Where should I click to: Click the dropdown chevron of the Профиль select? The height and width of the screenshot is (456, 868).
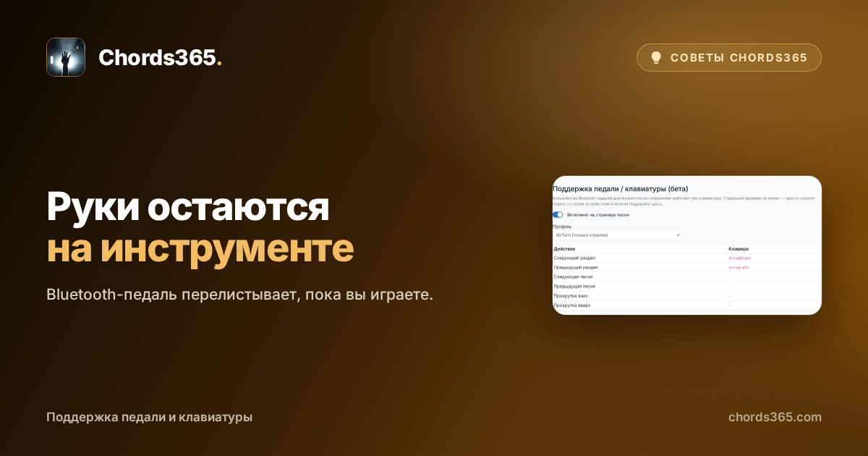tap(678, 235)
